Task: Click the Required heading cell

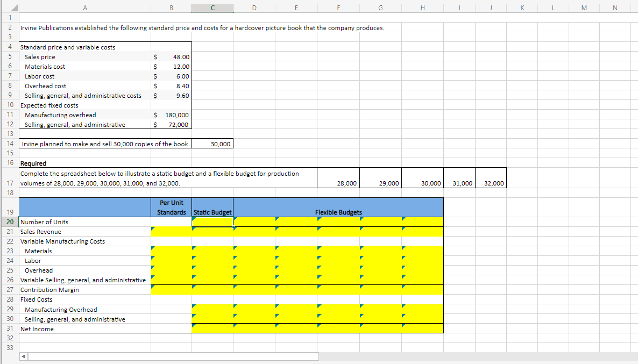Action: (33, 163)
